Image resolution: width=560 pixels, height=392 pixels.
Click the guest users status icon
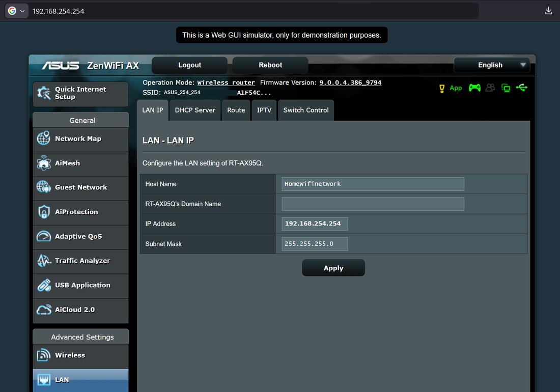[x=490, y=88]
